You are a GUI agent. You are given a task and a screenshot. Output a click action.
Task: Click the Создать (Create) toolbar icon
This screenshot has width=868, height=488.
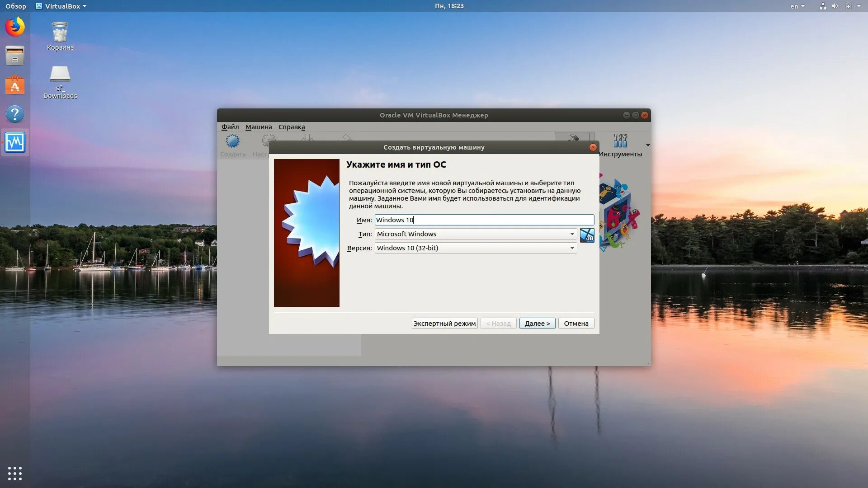[x=232, y=141]
